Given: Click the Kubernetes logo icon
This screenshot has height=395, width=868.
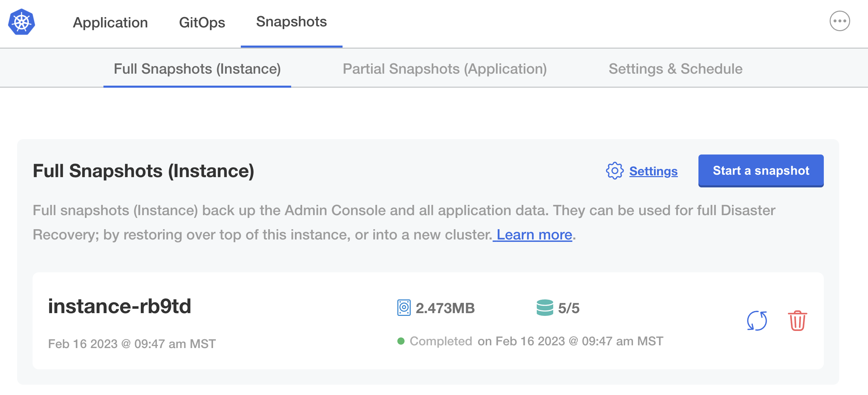Looking at the screenshot, I should 22,22.
